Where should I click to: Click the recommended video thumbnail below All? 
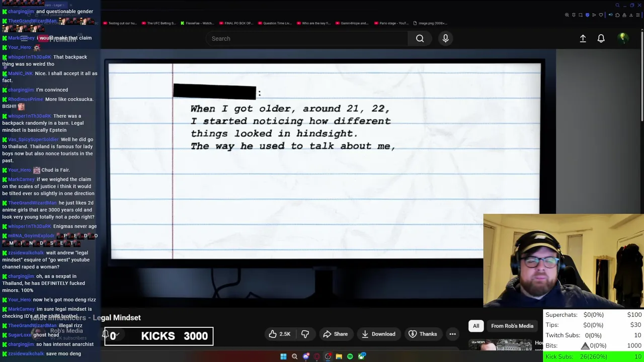click(500, 345)
